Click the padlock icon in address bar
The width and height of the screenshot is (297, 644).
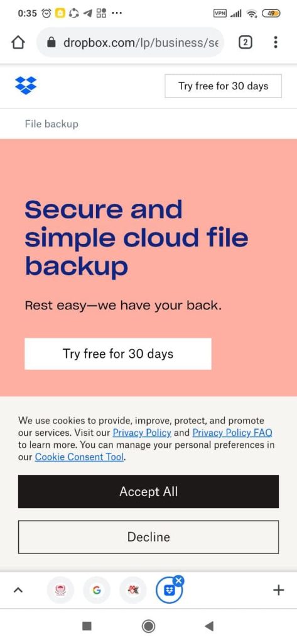51,42
